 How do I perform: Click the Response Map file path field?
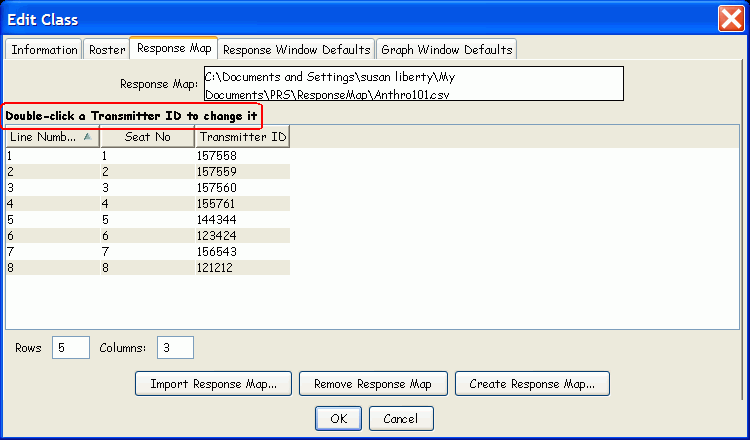point(414,84)
